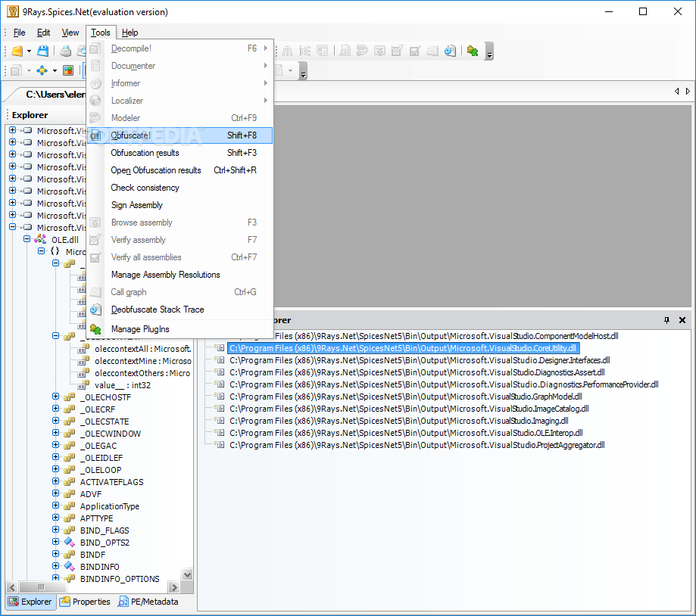Click the Save floppy disk toolbar icon
The height and width of the screenshot is (616, 696).
click(42, 51)
